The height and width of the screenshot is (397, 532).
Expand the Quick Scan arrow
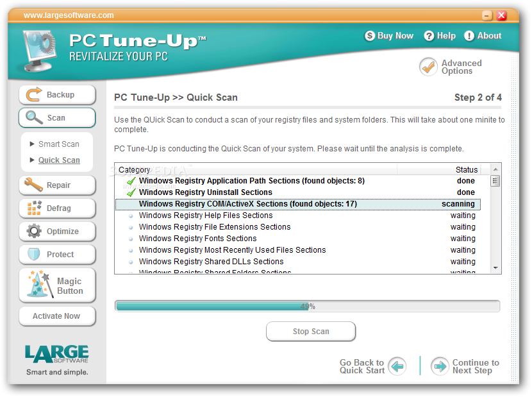click(x=32, y=160)
